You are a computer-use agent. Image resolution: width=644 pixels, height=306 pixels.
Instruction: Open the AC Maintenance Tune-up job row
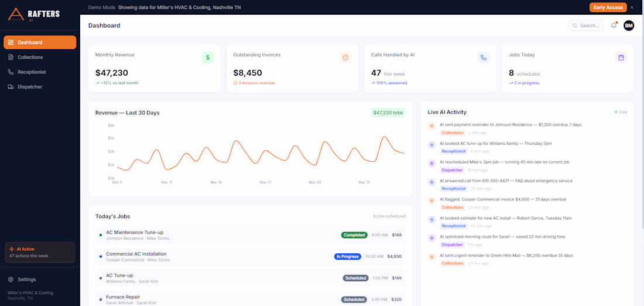coord(251,235)
